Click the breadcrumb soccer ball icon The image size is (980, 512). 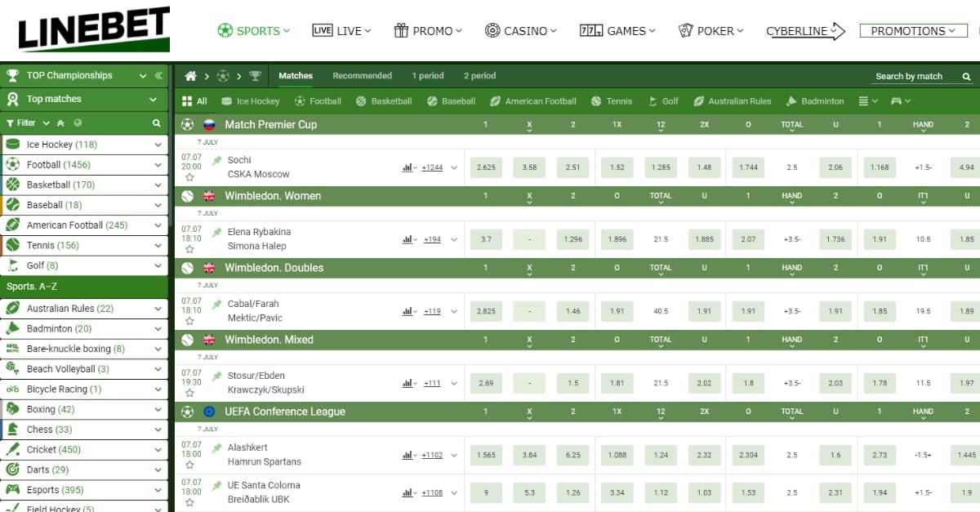(223, 76)
